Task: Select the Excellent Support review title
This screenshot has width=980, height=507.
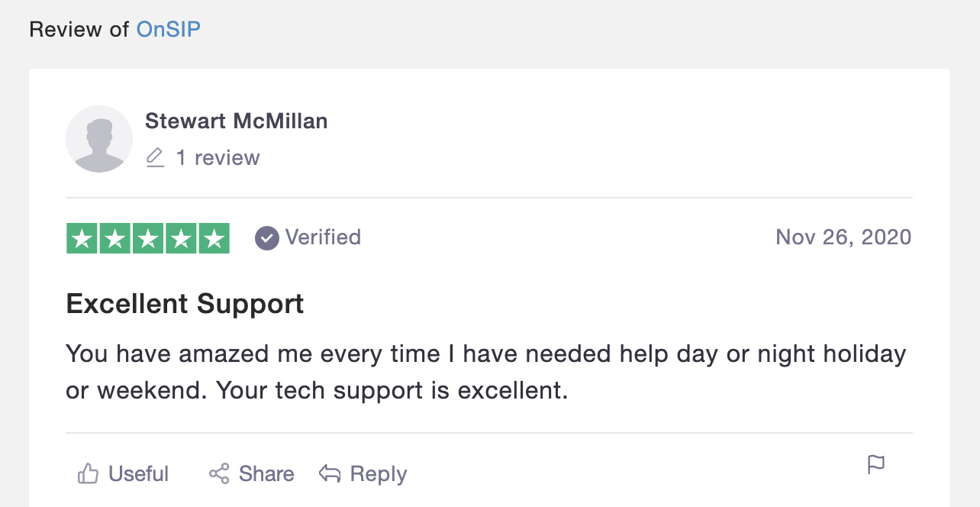Action: pos(185,303)
